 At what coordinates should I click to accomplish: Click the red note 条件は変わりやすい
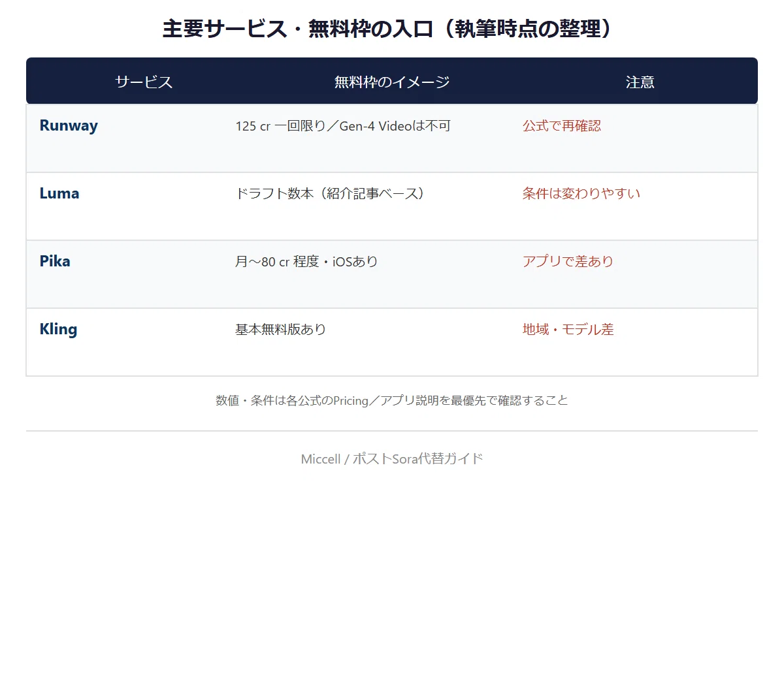coord(581,193)
